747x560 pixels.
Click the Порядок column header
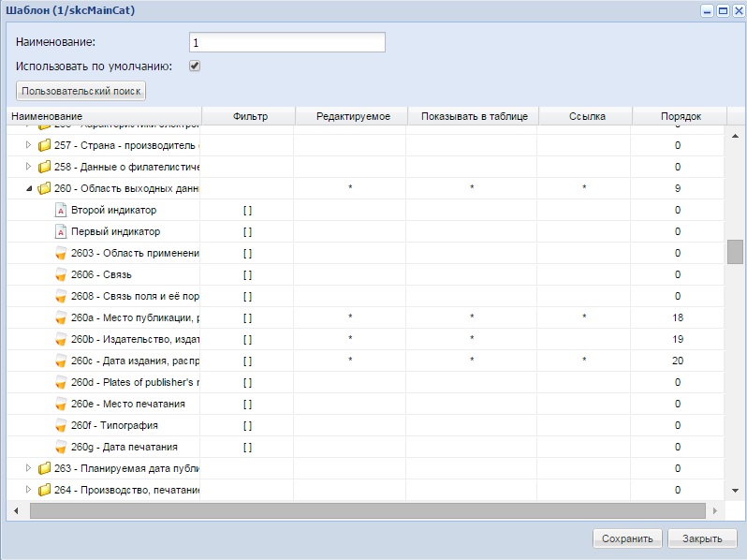(680, 116)
